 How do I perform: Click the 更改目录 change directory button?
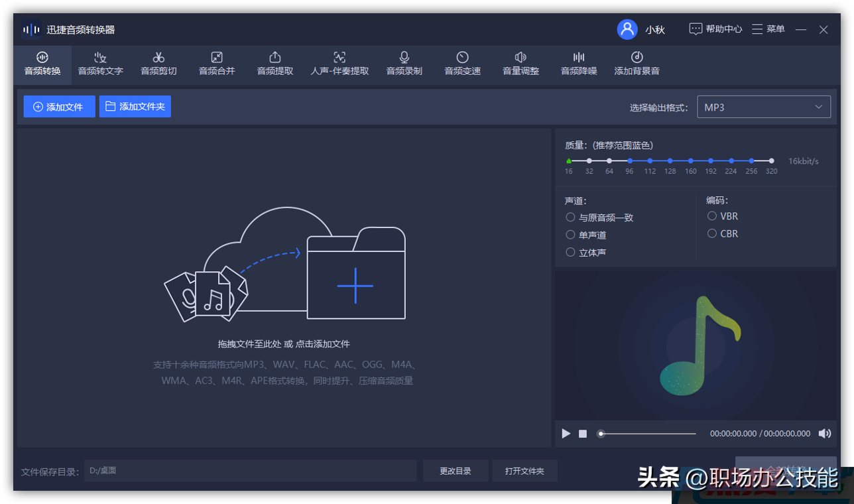[x=456, y=471]
